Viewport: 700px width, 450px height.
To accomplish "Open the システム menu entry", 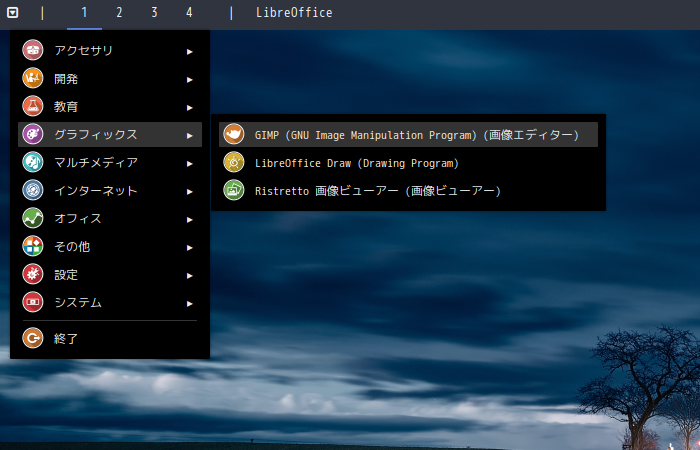I will (110, 302).
